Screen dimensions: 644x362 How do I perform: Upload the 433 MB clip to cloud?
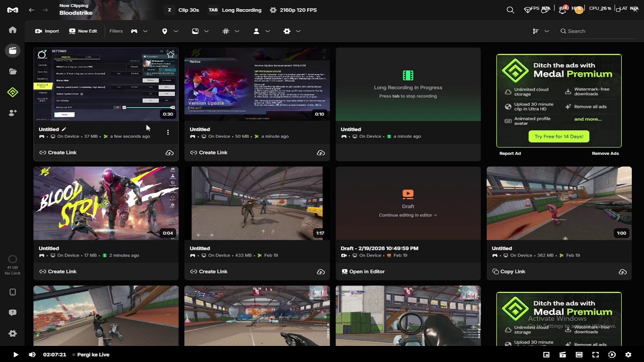pos(321,272)
